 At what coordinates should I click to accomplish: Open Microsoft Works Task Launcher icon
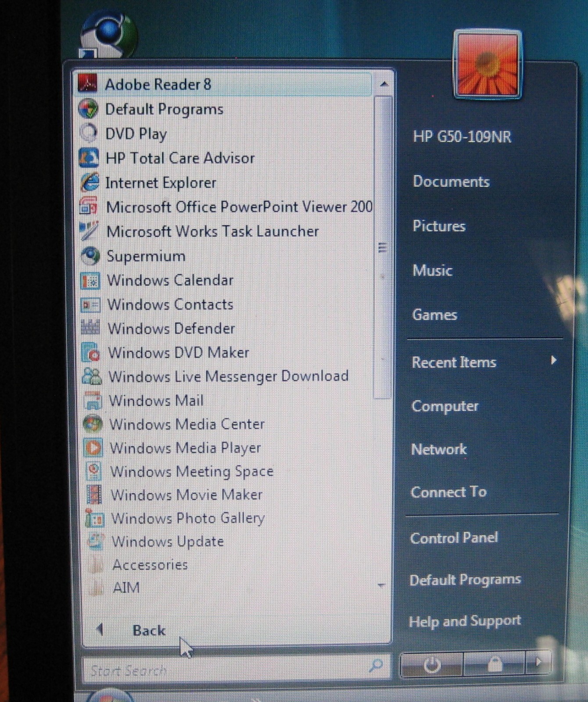90,231
